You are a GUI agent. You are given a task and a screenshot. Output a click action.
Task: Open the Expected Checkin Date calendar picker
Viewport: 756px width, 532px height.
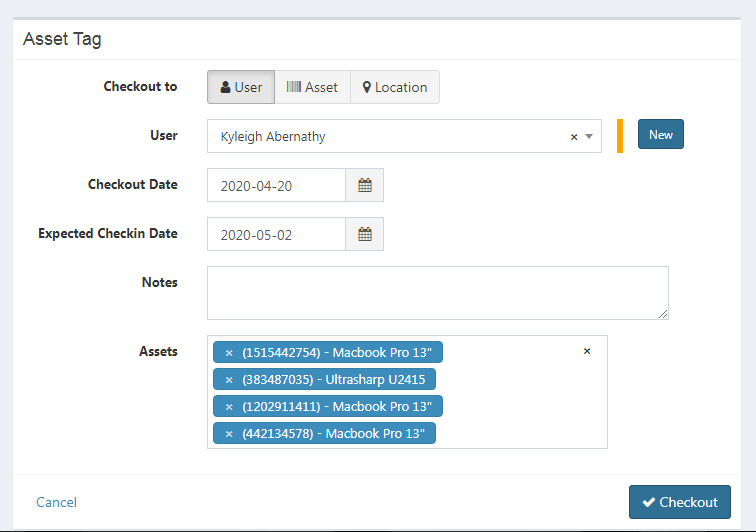(365, 234)
